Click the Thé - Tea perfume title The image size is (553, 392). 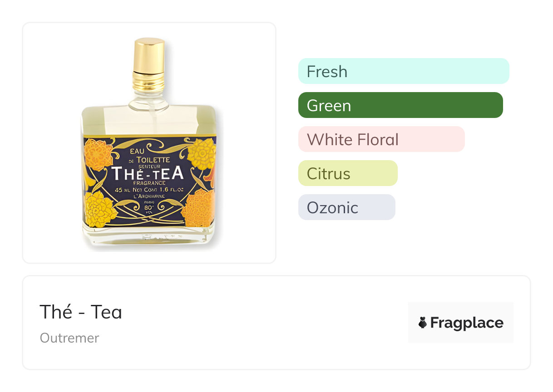(x=81, y=312)
